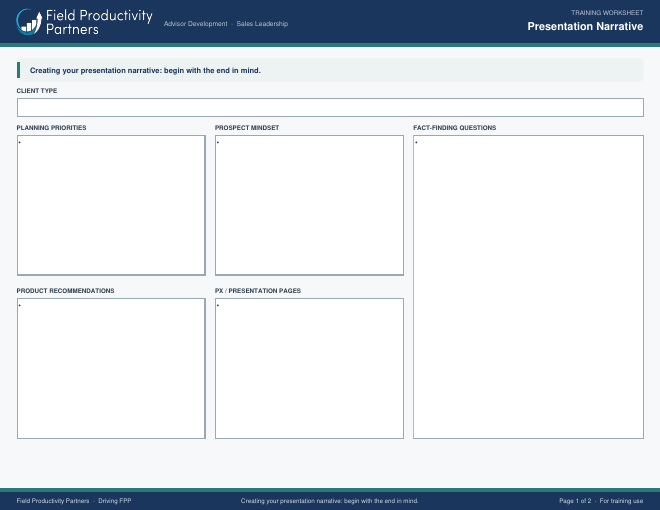Viewport: 660px width, 510px height.
Task: Click the 'TRAINING WORKSHEET' header text
Action: tap(607, 13)
